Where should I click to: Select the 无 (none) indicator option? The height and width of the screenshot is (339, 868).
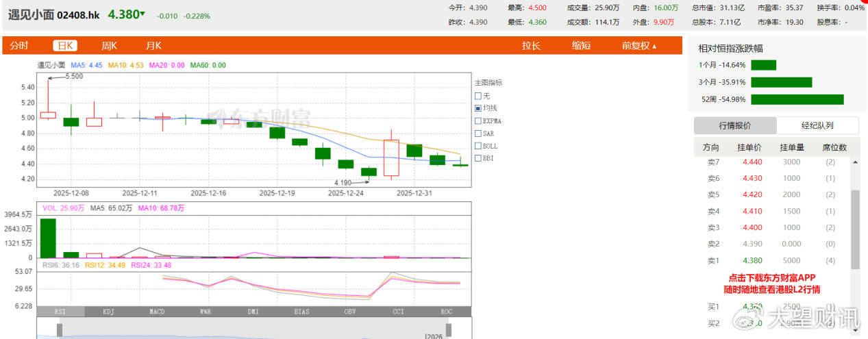coord(478,96)
